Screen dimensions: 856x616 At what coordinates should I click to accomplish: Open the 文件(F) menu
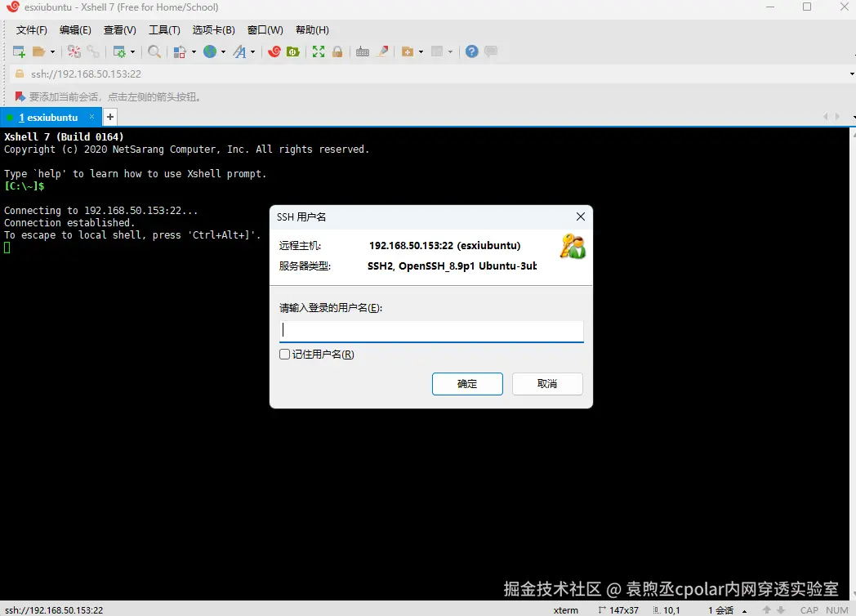point(32,30)
